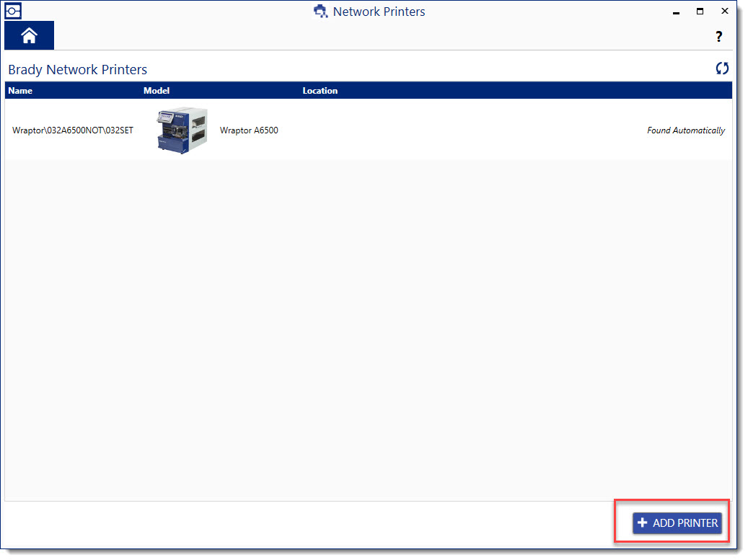Click the Network Printers icon in the title bar
Image resolution: width=748 pixels, height=560 pixels.
click(320, 12)
